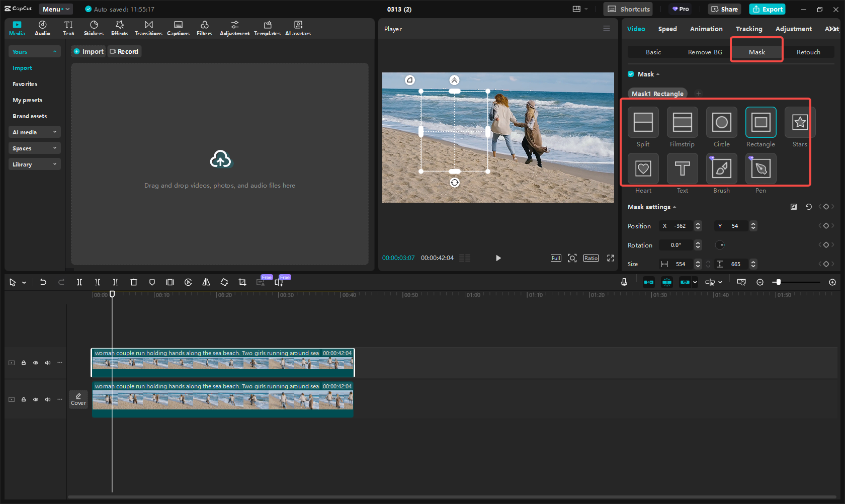Hide the top video track
This screenshot has width=845, height=504.
click(36, 363)
